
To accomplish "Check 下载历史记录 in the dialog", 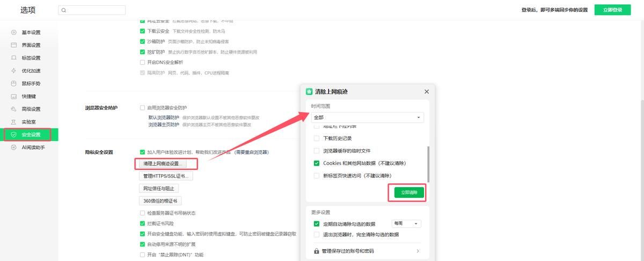I will [317, 138].
